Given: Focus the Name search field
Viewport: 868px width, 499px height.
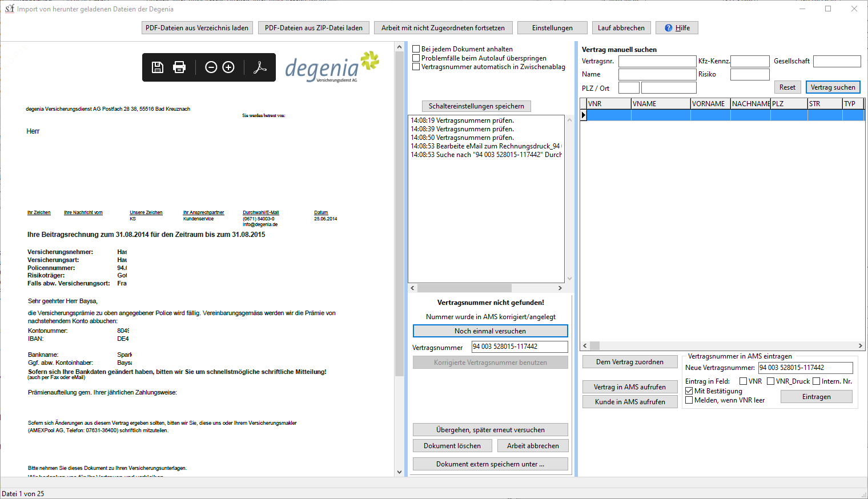Looking at the screenshot, I should click(657, 74).
